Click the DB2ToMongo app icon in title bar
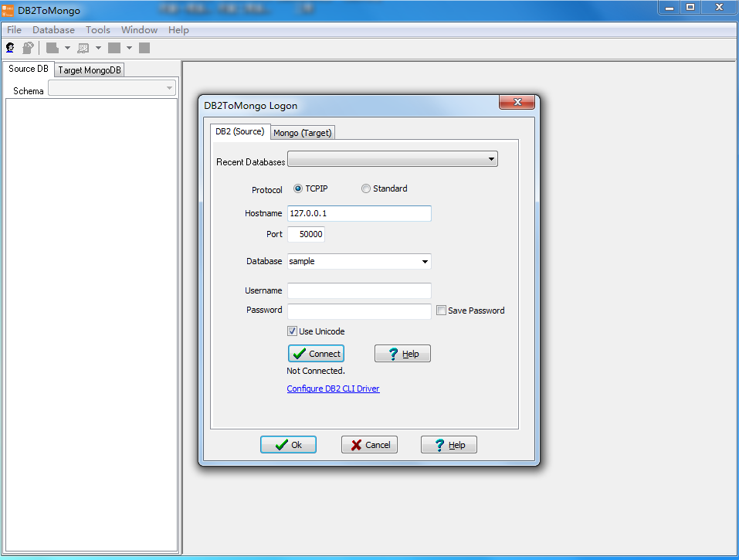Image resolution: width=739 pixels, height=560 pixels. click(x=8, y=10)
